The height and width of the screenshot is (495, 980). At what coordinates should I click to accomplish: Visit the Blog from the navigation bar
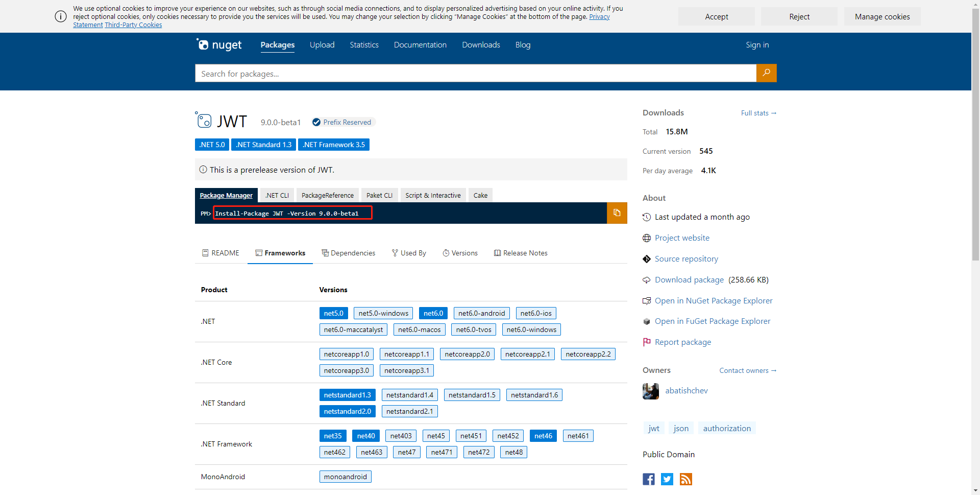[523, 45]
